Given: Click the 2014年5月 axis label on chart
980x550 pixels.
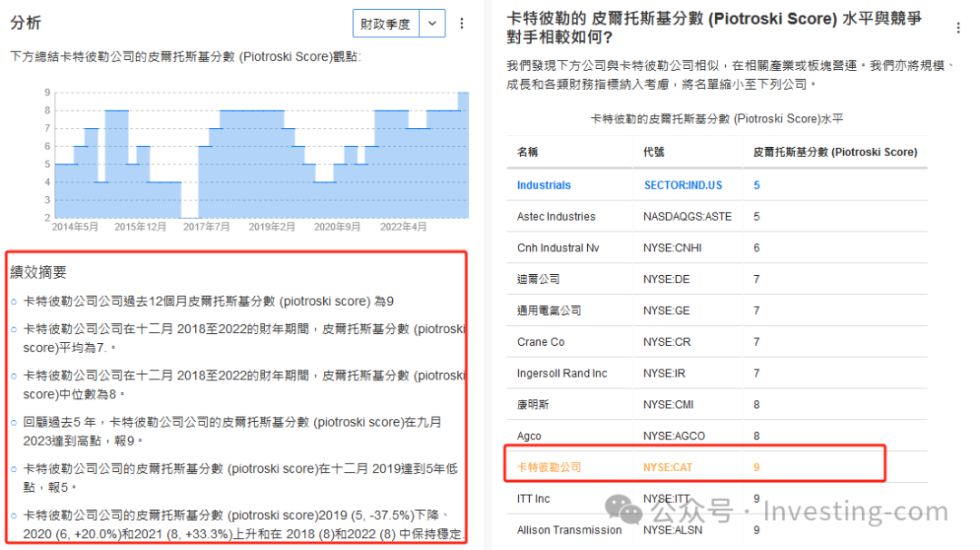Looking at the screenshot, I should pyautogui.click(x=75, y=227).
